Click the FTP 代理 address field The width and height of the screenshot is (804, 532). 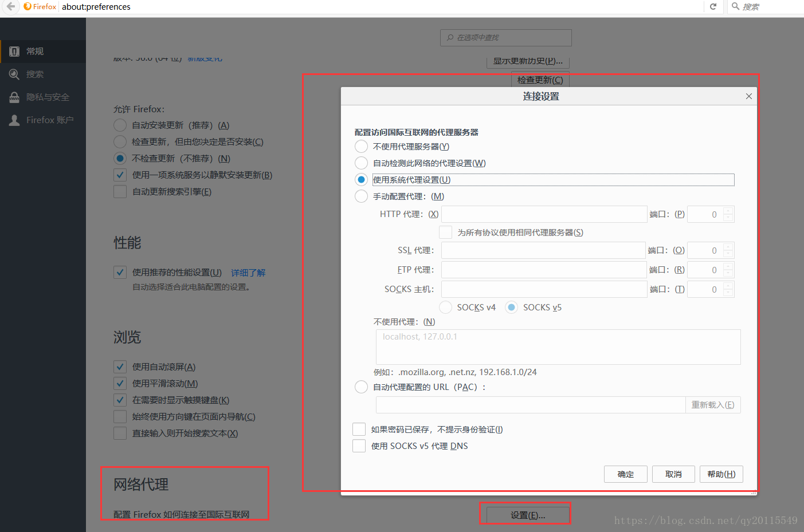pos(544,270)
